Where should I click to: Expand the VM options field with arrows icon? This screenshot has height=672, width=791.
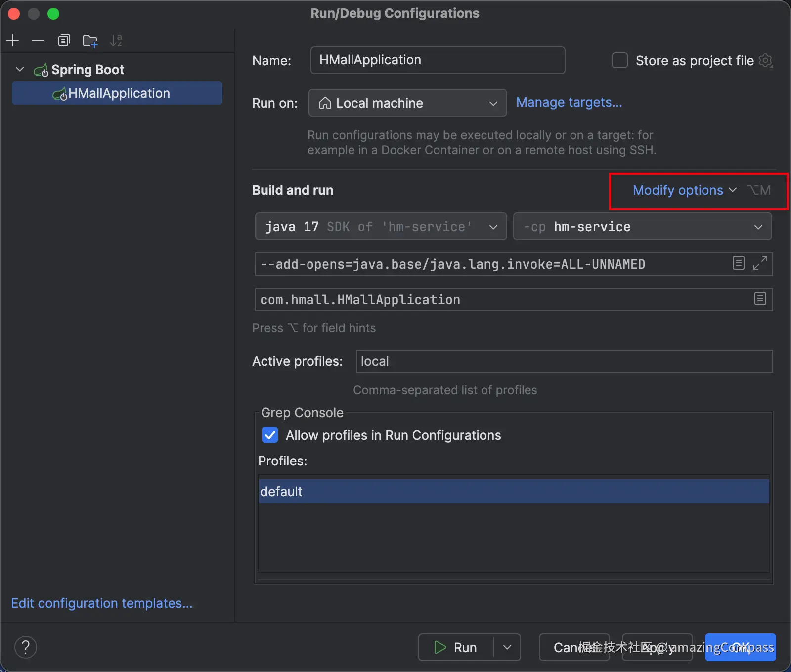[760, 263]
